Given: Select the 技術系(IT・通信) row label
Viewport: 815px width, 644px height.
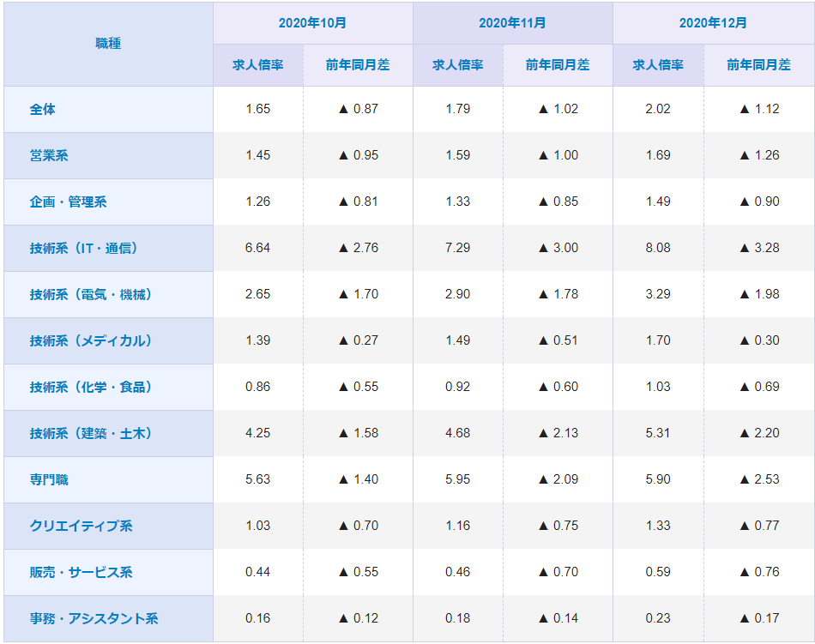Looking at the screenshot, I should click(84, 248).
